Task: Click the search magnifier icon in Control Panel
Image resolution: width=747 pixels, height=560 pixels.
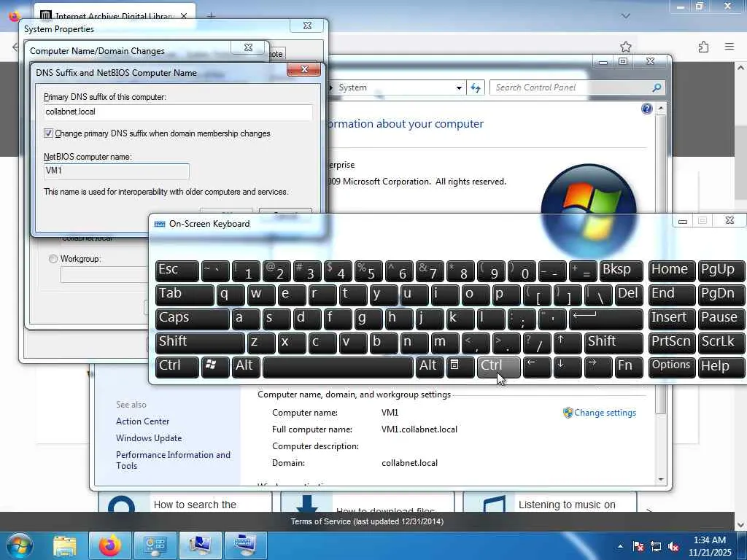Action: 657,87
